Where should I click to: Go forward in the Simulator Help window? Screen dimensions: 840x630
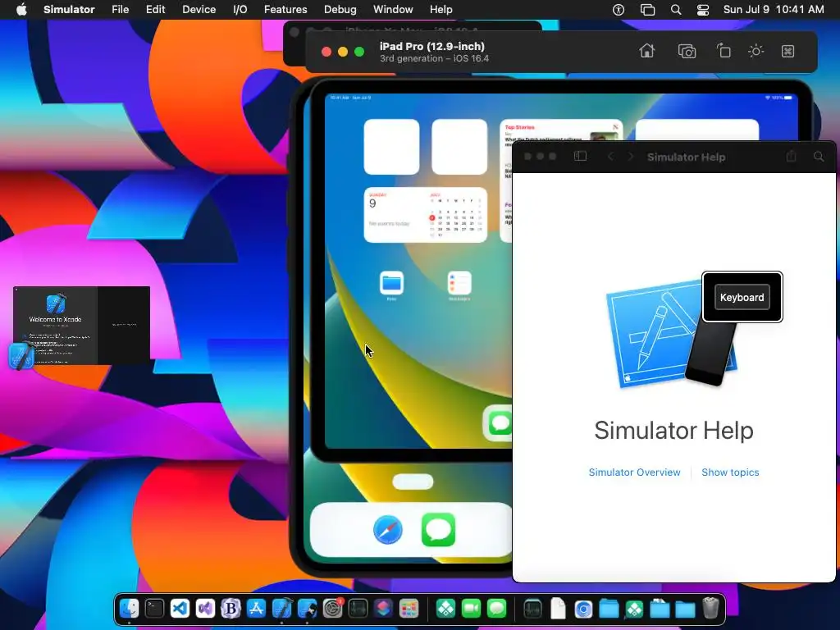coord(631,157)
